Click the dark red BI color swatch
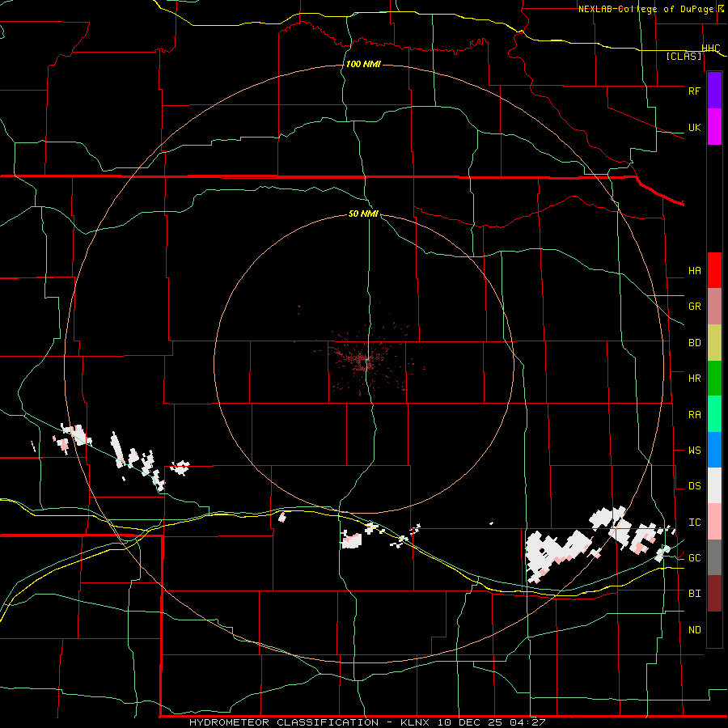This screenshot has width=728, height=728. click(x=714, y=594)
